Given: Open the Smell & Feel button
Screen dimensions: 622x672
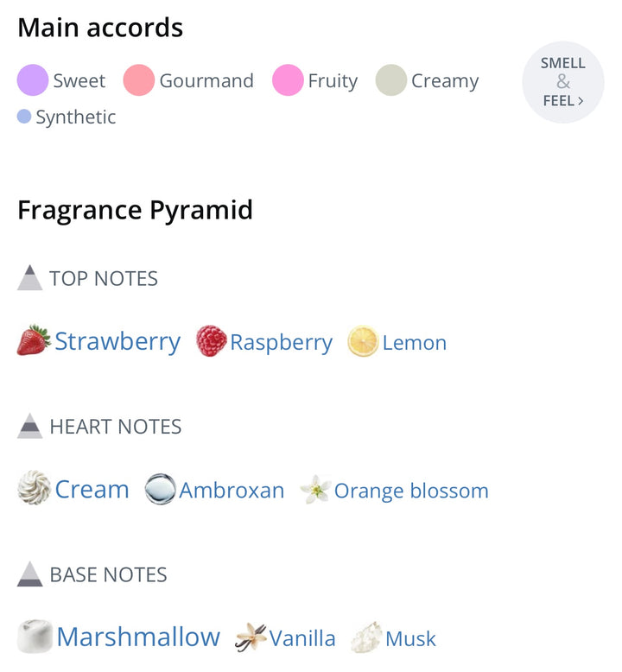Looking at the screenshot, I should [563, 82].
